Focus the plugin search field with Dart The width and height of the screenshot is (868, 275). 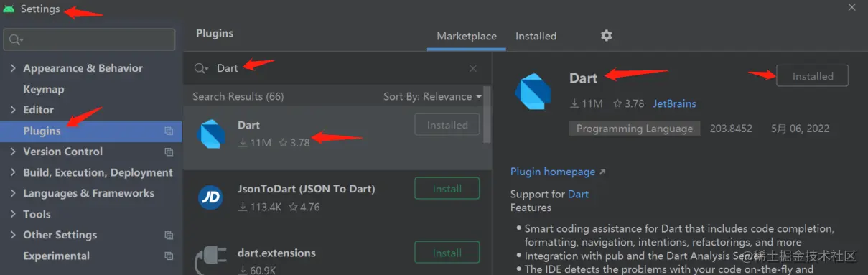coord(337,68)
